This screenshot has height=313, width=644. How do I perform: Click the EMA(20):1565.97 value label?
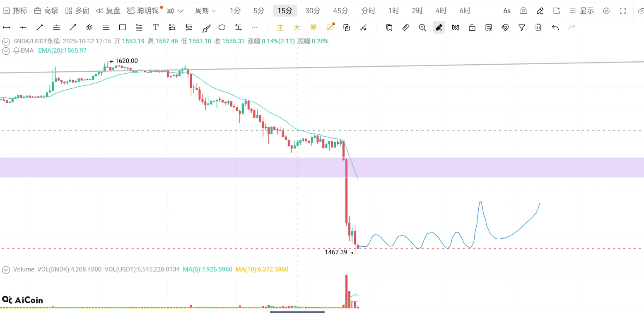tap(62, 51)
